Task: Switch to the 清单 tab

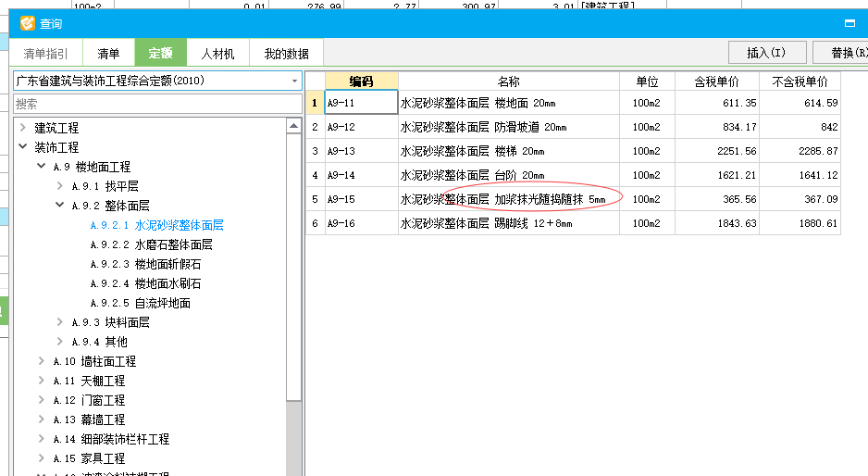Action: 108,53
